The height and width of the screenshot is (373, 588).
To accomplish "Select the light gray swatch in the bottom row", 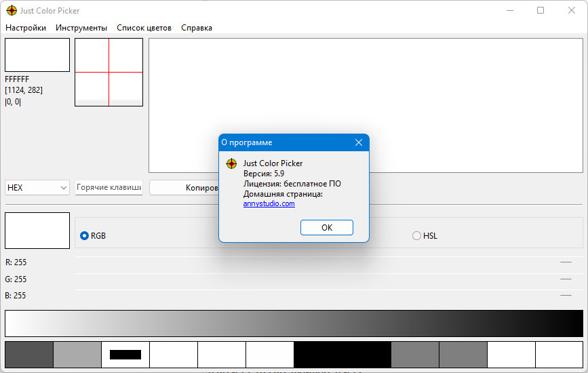I will click(x=77, y=354).
